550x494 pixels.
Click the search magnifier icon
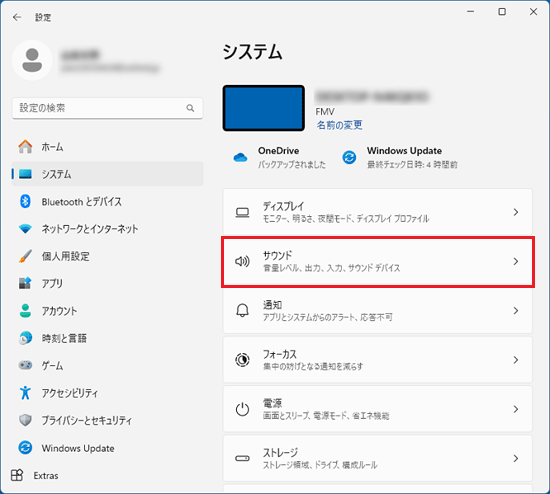pos(190,108)
